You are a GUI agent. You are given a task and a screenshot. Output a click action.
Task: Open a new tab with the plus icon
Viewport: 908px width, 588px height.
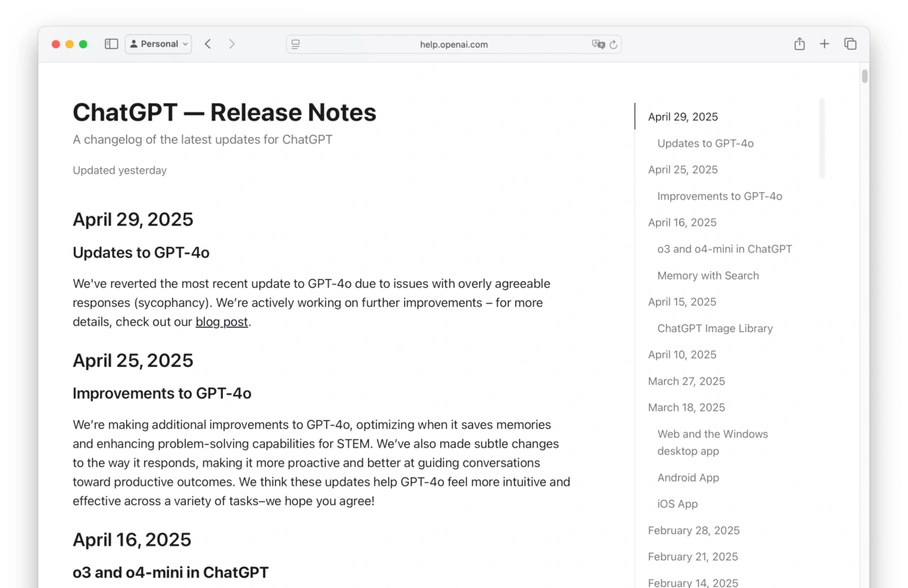click(824, 43)
